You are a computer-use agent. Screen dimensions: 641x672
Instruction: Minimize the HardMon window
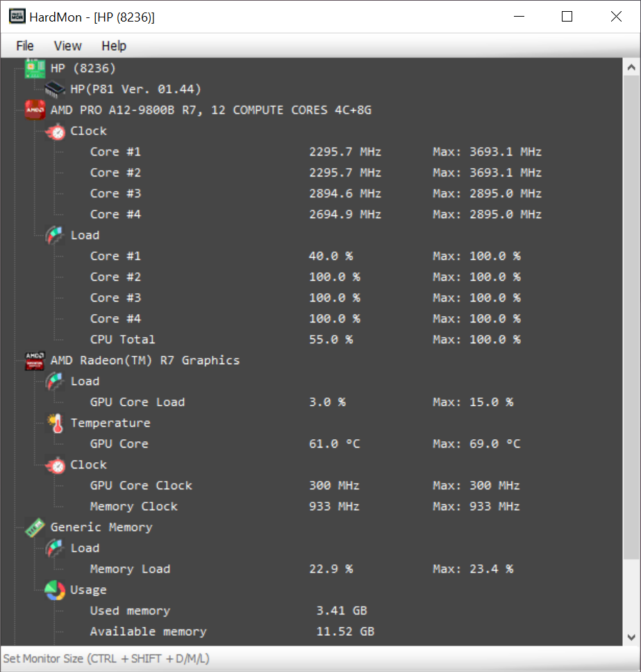click(519, 17)
